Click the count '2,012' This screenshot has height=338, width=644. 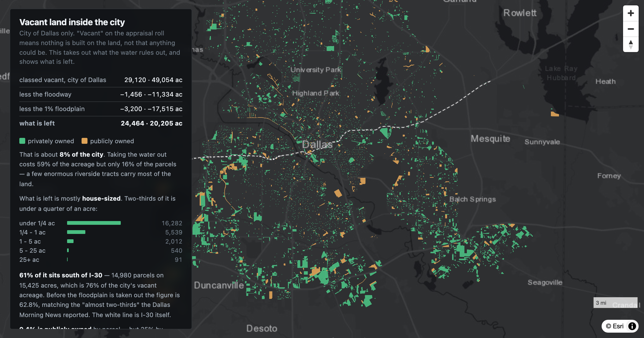(174, 241)
